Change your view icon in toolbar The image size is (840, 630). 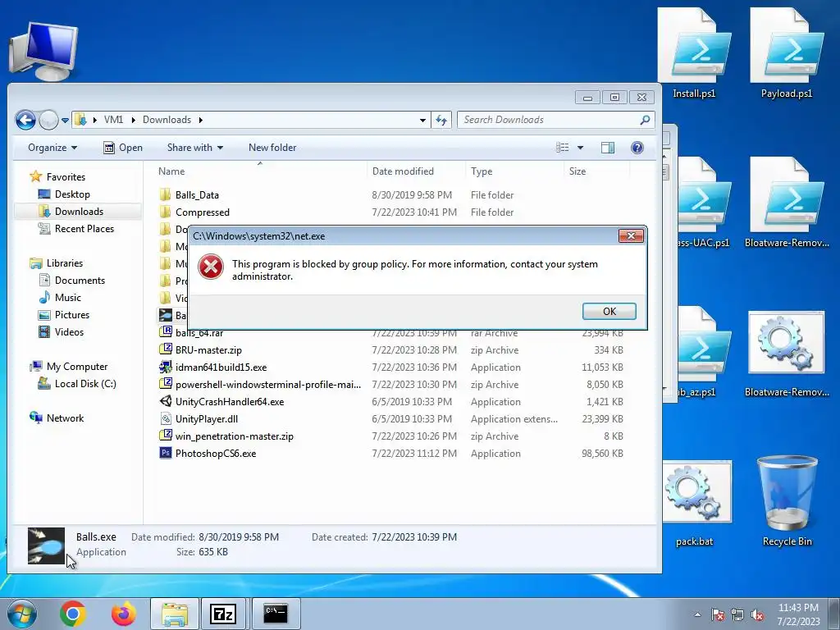point(562,148)
